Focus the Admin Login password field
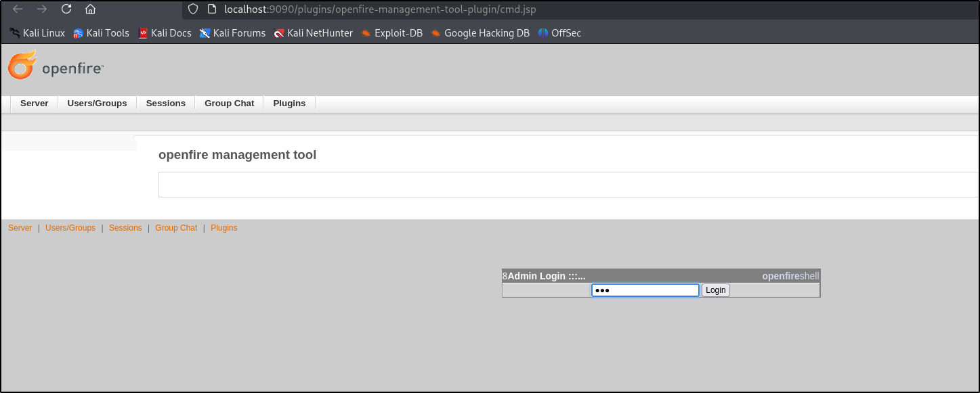Screen dimensions: 980x393 [x=645, y=290]
